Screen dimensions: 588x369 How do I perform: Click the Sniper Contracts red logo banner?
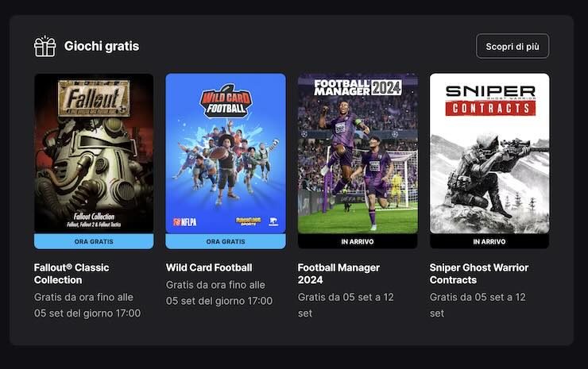point(490,108)
